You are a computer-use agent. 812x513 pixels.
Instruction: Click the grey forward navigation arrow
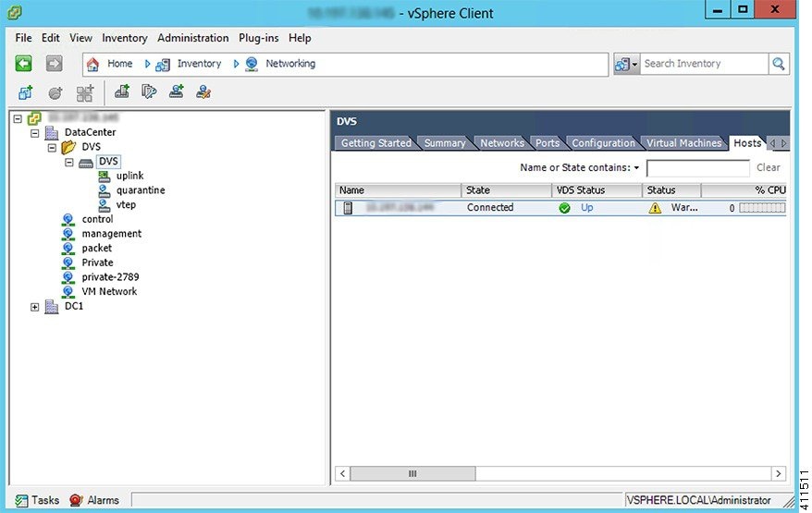pyautogui.click(x=55, y=63)
